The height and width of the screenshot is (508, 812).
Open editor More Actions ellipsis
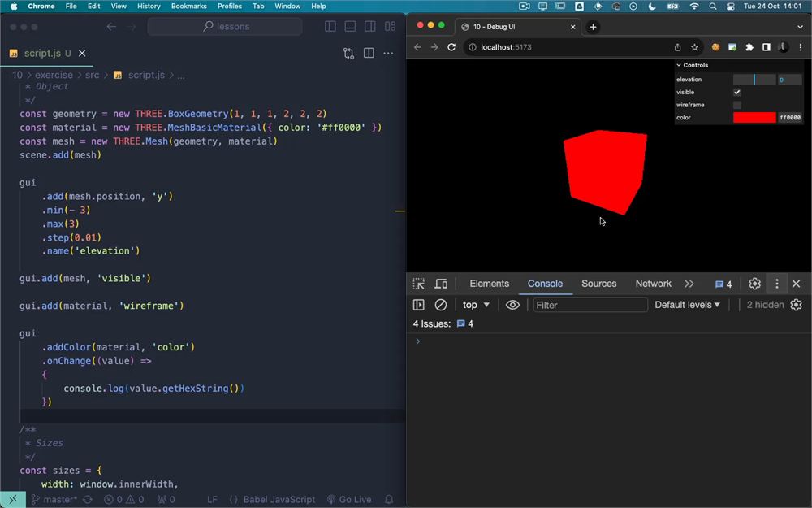(388, 53)
